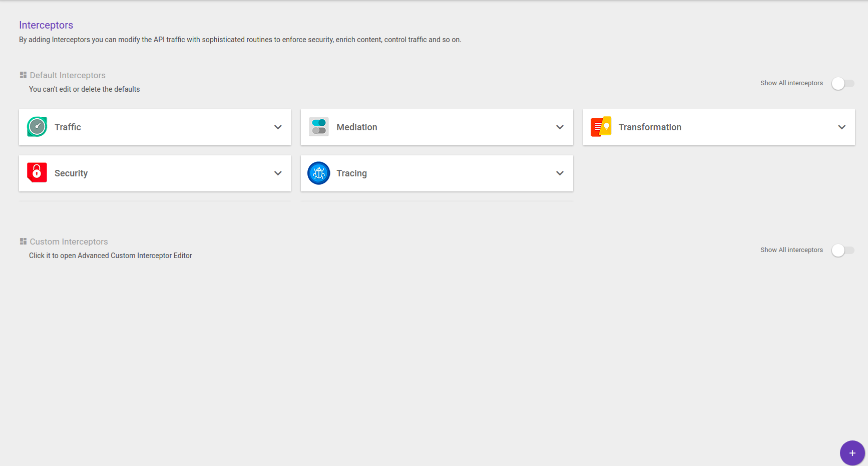Click the Traffic gauge icon

pos(37,127)
